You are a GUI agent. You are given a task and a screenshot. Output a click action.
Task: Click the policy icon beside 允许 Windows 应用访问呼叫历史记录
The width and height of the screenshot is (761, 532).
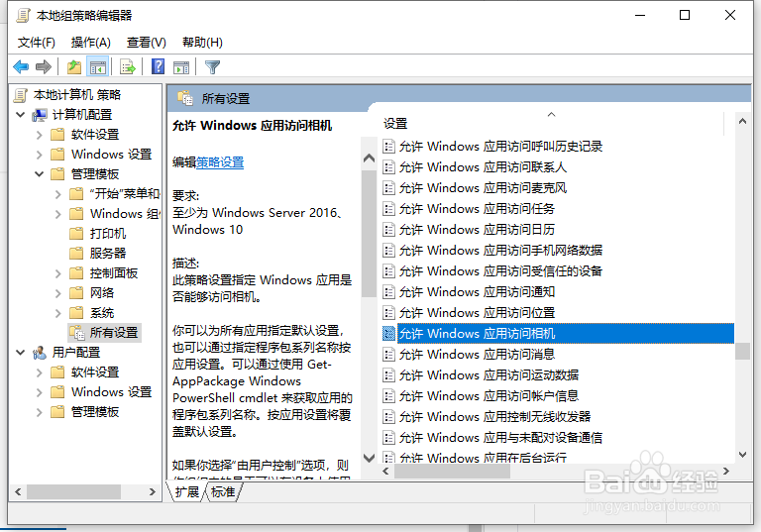point(388,146)
